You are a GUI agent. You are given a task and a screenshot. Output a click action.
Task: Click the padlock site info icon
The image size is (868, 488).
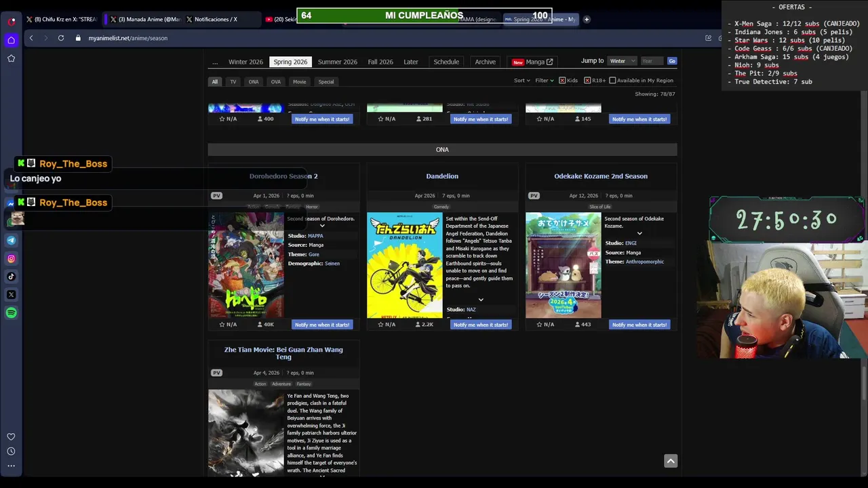click(78, 38)
